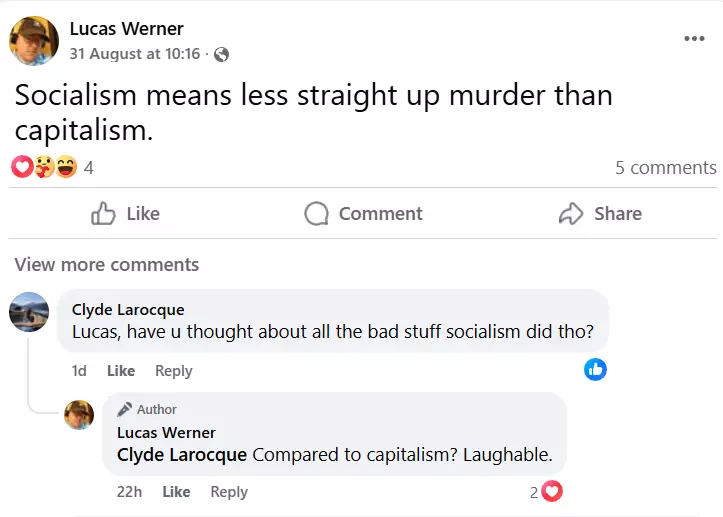Like the post using the thumbs-up button
Viewport: 723px width, 517px height.
125,214
